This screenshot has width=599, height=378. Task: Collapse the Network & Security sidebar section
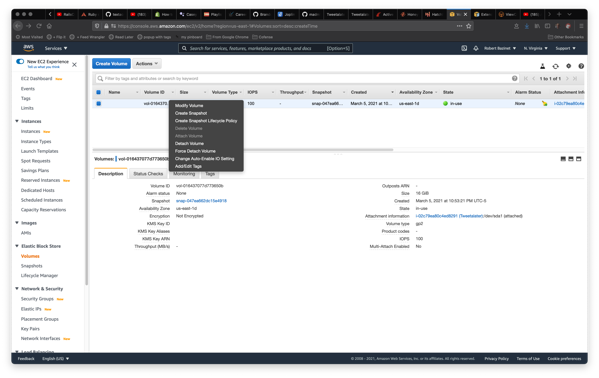click(x=17, y=289)
